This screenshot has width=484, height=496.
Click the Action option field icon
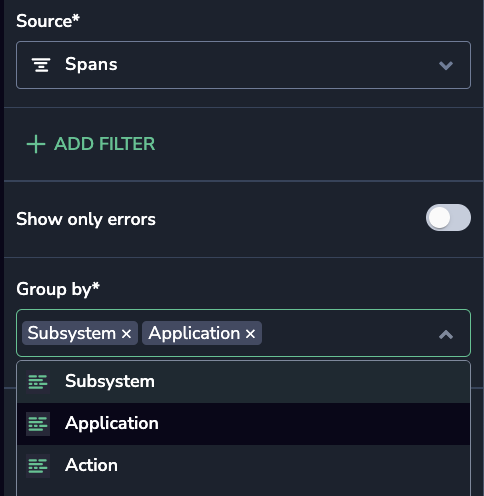(38, 466)
